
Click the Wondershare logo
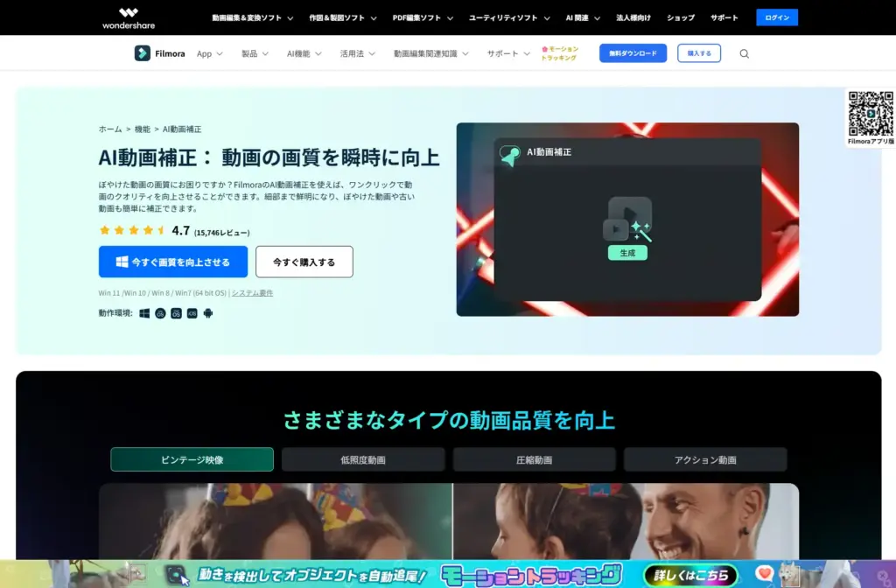click(129, 17)
